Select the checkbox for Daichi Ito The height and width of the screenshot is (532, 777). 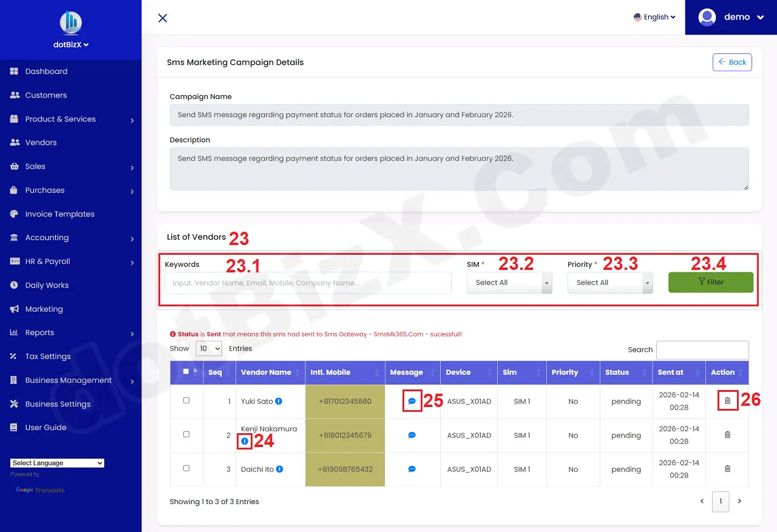pos(186,469)
